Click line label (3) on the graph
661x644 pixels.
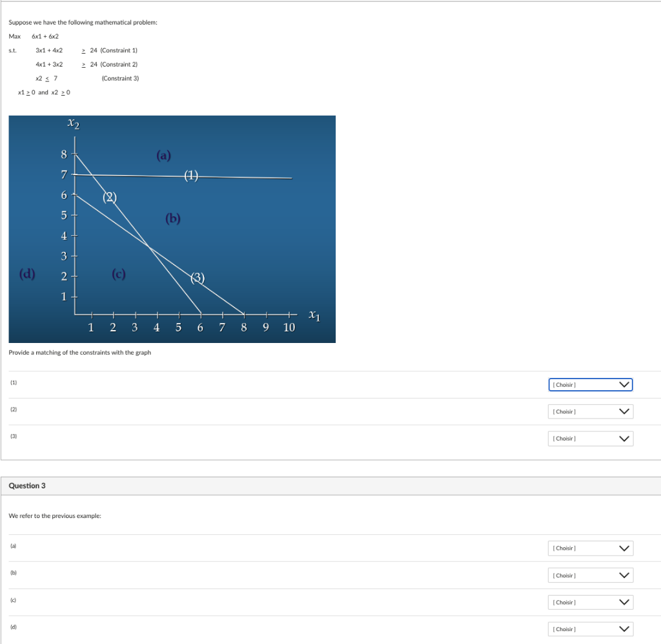click(198, 278)
